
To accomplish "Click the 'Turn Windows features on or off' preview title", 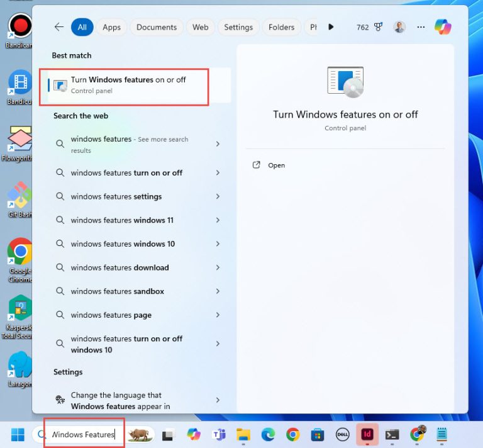I will point(345,115).
